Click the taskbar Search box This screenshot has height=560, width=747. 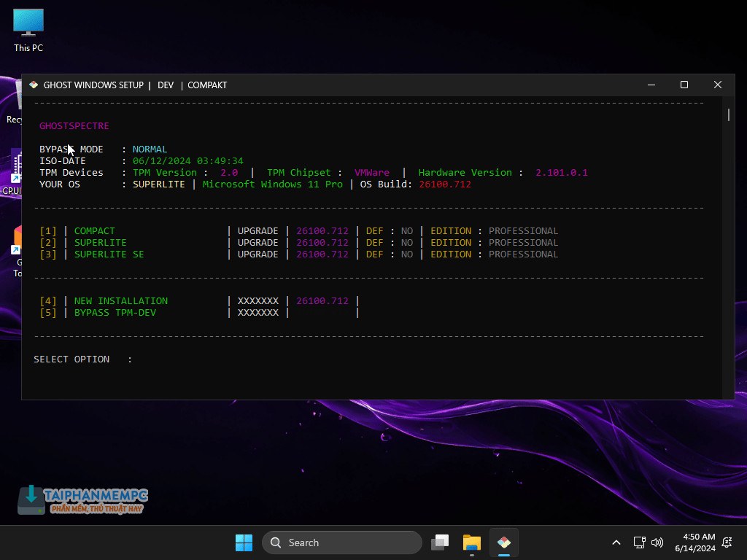click(341, 542)
